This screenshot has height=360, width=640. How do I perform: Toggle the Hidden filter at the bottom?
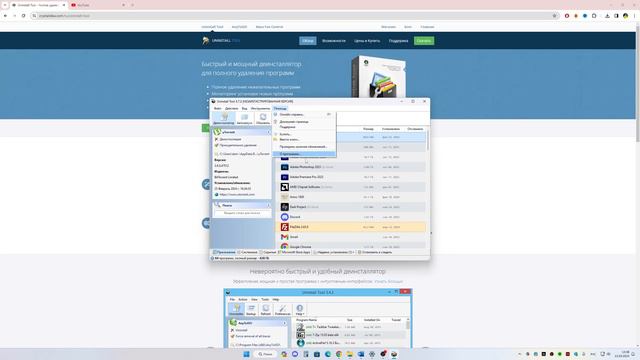click(x=268, y=252)
